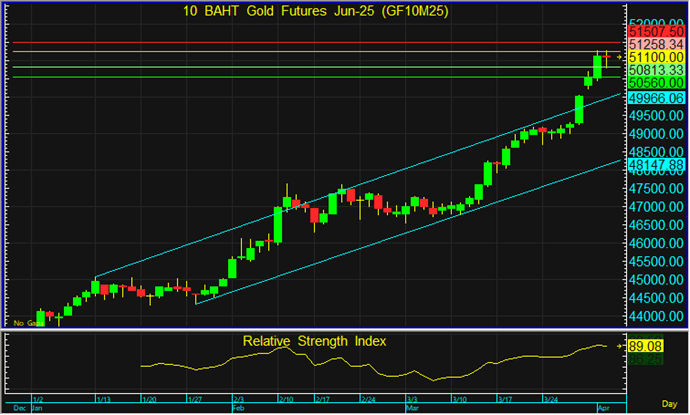Click the 47000.00 price axis label
The image size is (690, 415).
pyautogui.click(x=656, y=207)
